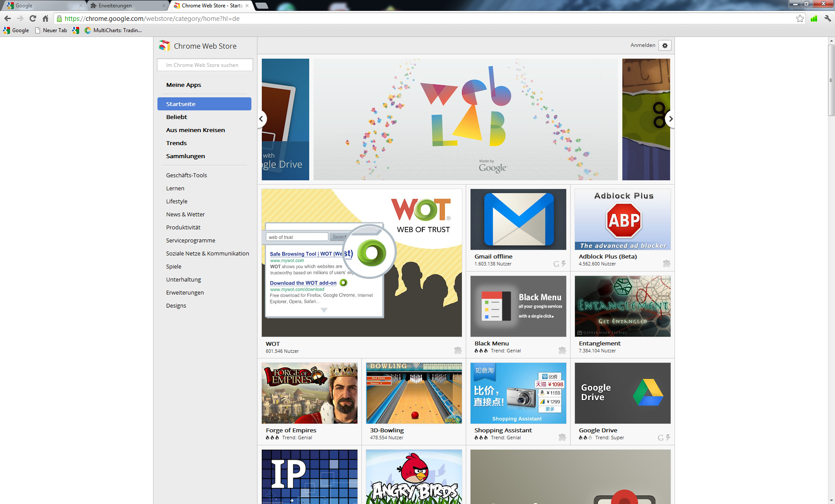
Task: Open the Google Drive app thumbnail
Action: click(x=623, y=393)
